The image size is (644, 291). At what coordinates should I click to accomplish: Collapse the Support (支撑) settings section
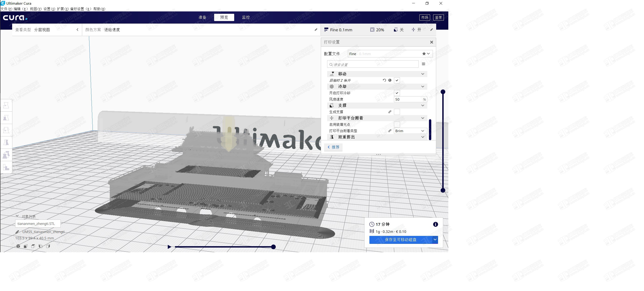[377, 106]
